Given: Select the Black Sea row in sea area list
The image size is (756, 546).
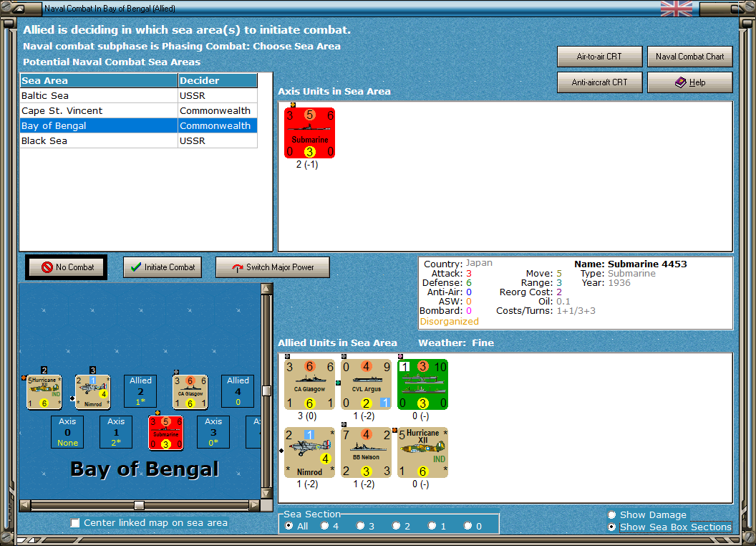Looking at the screenshot, I should pos(138,140).
